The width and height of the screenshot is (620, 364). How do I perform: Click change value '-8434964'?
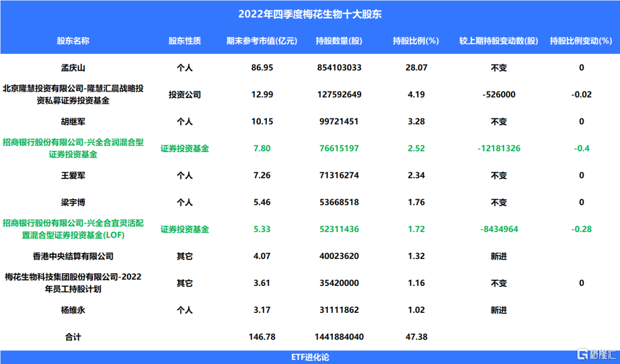[499, 229]
